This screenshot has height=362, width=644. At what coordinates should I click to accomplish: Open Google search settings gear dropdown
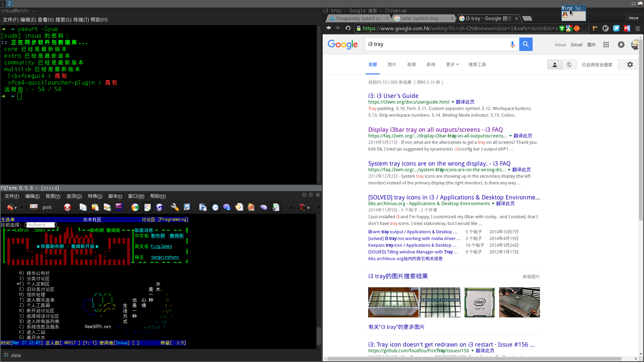point(630,65)
